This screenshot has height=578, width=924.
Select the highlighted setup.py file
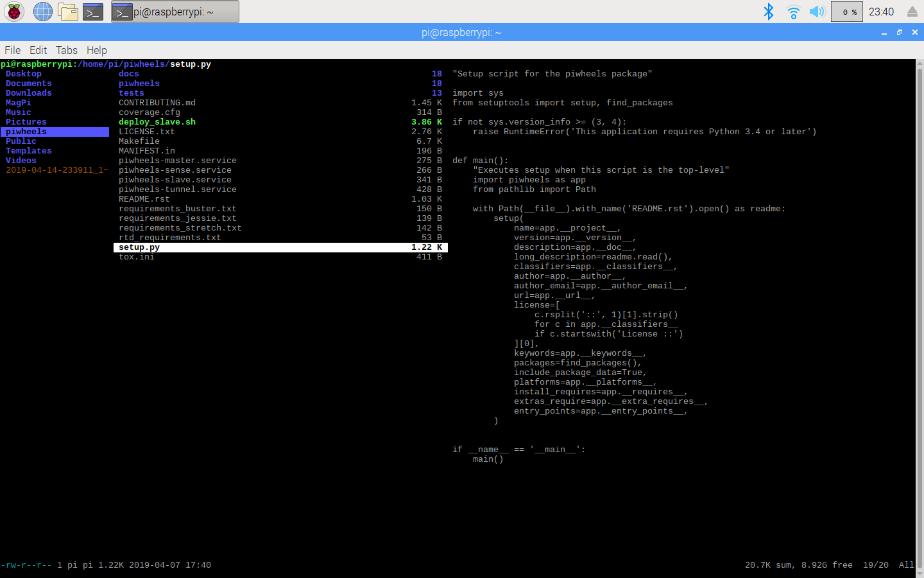point(280,247)
